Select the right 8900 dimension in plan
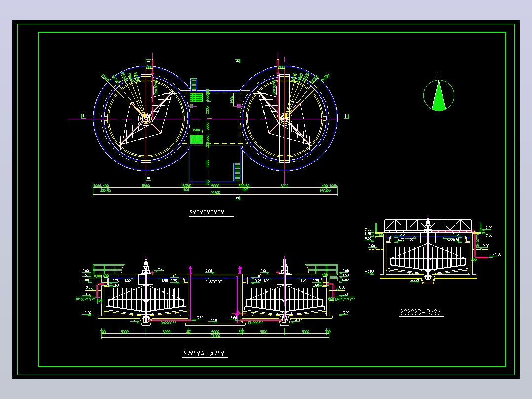 (285, 186)
